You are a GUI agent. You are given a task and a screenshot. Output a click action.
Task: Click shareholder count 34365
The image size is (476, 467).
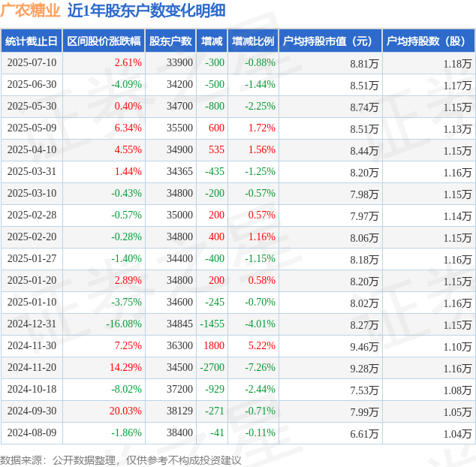(x=179, y=171)
